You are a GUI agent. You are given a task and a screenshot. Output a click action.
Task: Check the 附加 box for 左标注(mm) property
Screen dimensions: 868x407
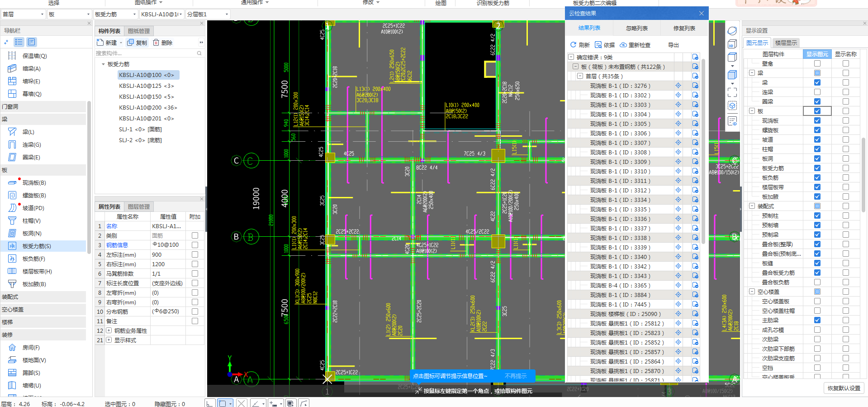pos(195,254)
